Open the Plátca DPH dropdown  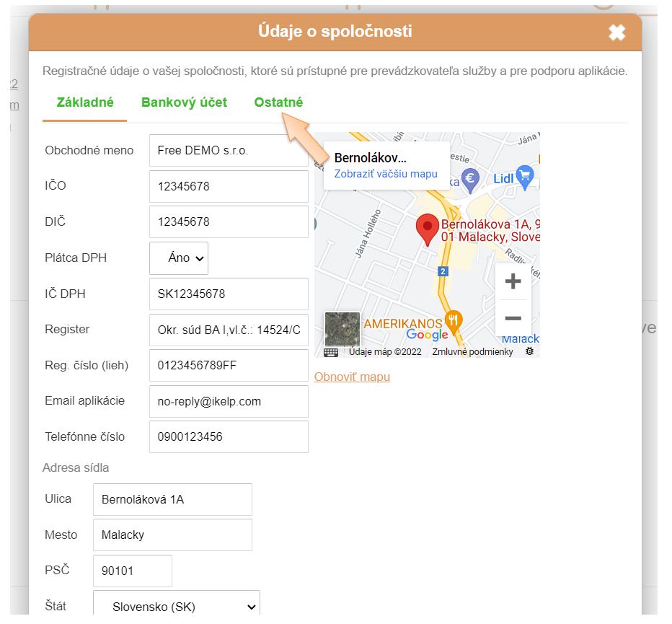[x=179, y=258]
